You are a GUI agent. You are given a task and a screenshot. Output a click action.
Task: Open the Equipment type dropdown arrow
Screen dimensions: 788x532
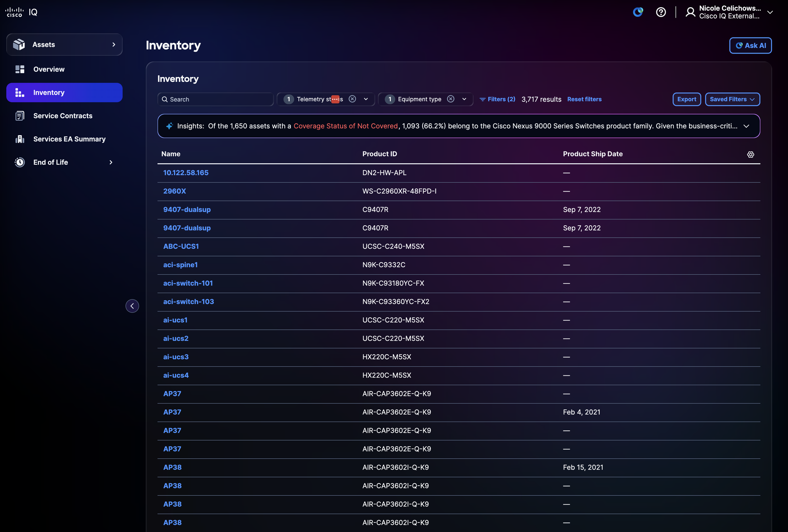click(x=464, y=99)
